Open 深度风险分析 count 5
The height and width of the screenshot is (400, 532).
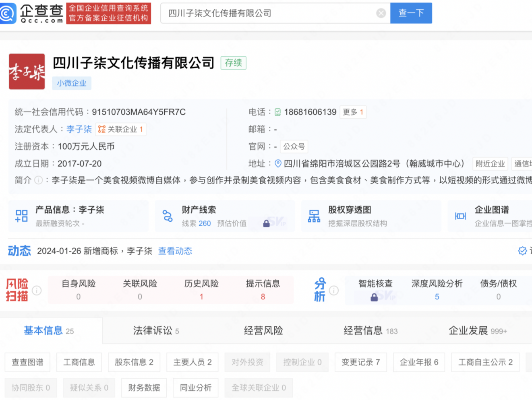(437, 290)
